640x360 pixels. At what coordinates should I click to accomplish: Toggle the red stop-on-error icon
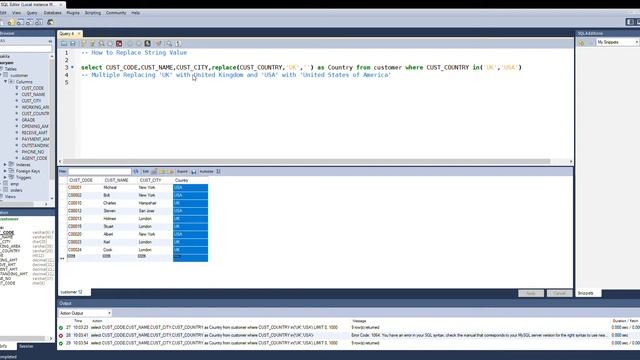click(119, 44)
